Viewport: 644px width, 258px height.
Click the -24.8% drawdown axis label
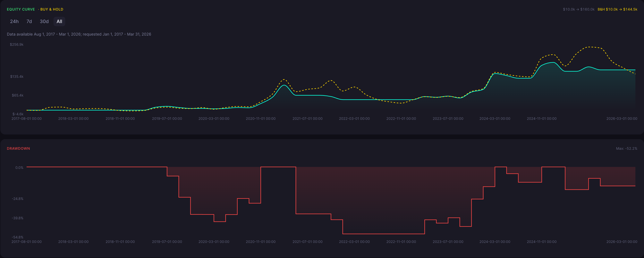18,199
